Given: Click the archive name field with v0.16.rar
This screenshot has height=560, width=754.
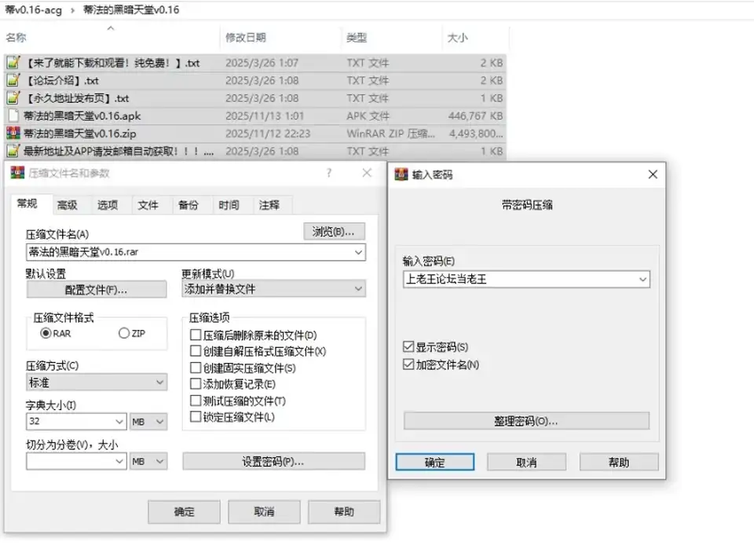Looking at the screenshot, I should coord(196,252).
